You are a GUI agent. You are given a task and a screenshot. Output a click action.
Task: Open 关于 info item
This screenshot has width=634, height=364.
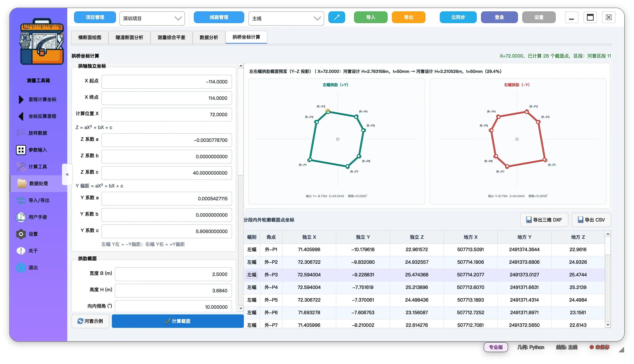pyautogui.click(x=38, y=251)
